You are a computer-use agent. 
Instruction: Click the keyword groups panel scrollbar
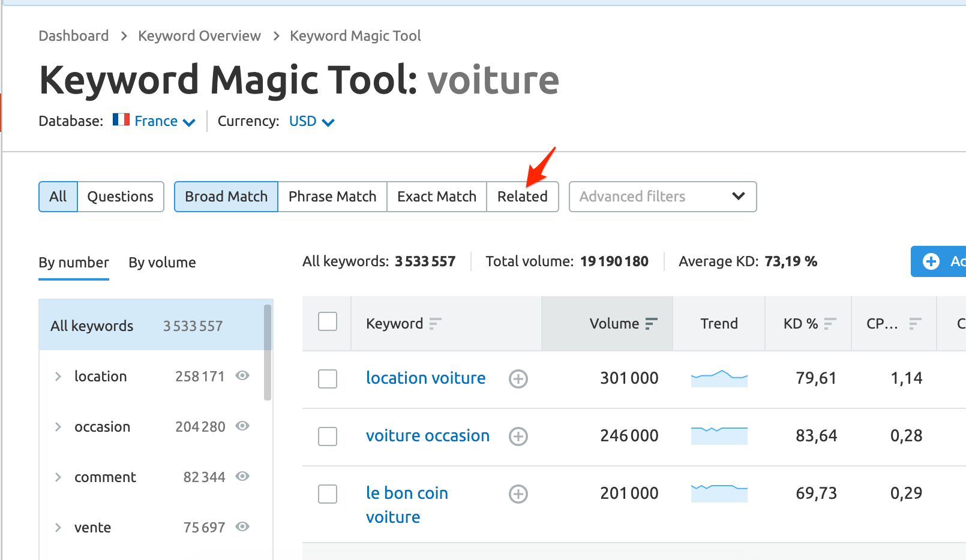pos(268,353)
